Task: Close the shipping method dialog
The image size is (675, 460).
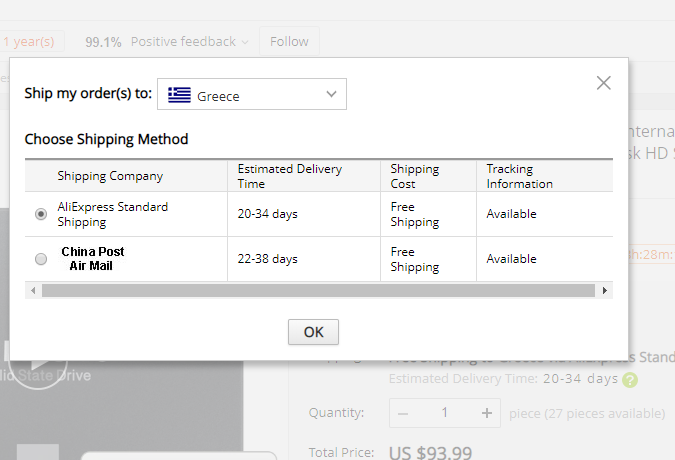Action: point(604,83)
